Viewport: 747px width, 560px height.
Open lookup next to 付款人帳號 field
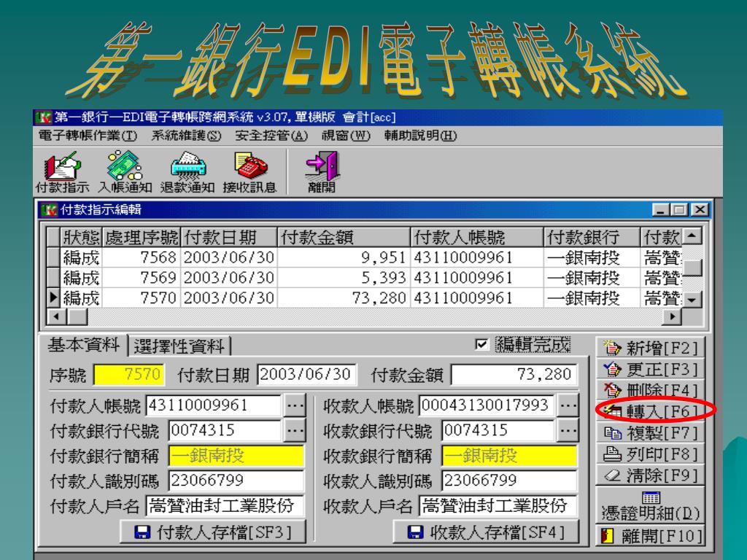point(295,405)
